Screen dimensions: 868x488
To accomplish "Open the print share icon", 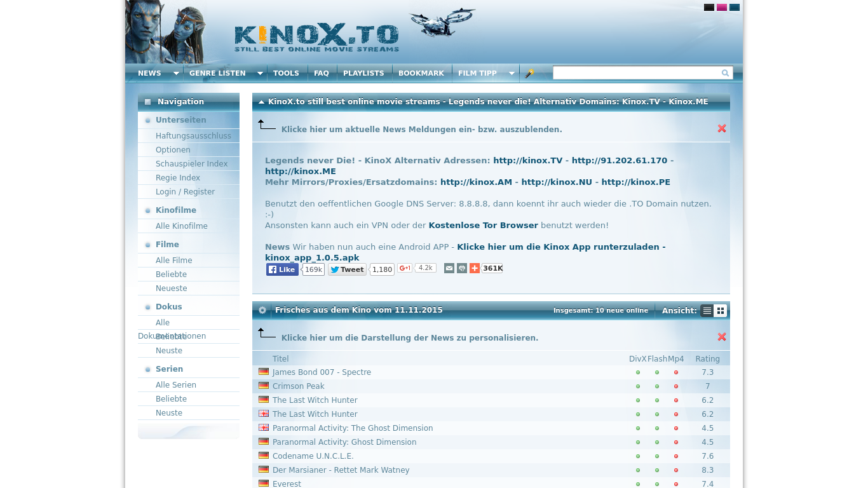I will (461, 268).
